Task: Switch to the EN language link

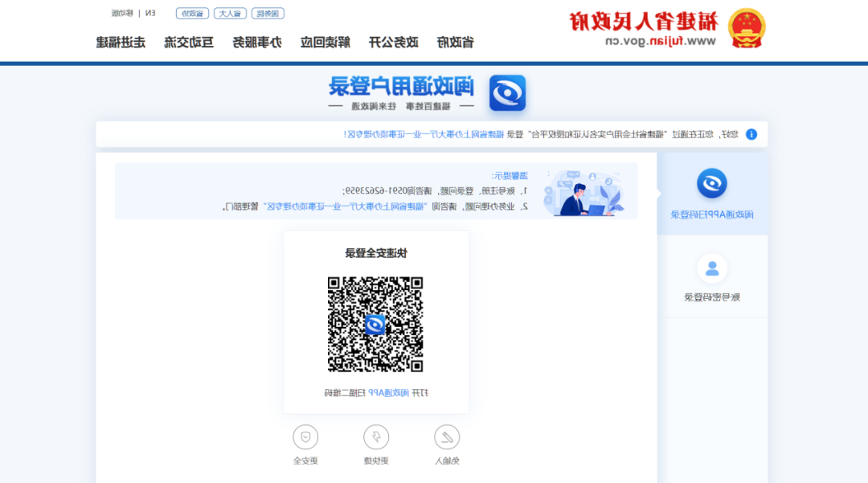Action: point(150,14)
